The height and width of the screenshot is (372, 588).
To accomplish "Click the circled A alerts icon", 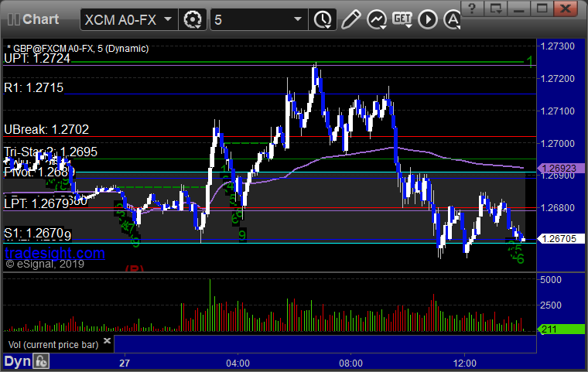I will pos(452,19).
